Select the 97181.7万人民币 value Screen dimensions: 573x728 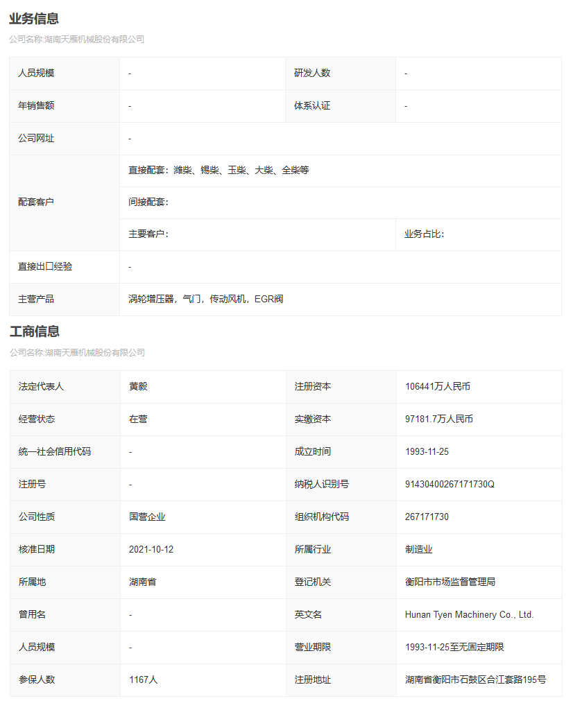438,419
